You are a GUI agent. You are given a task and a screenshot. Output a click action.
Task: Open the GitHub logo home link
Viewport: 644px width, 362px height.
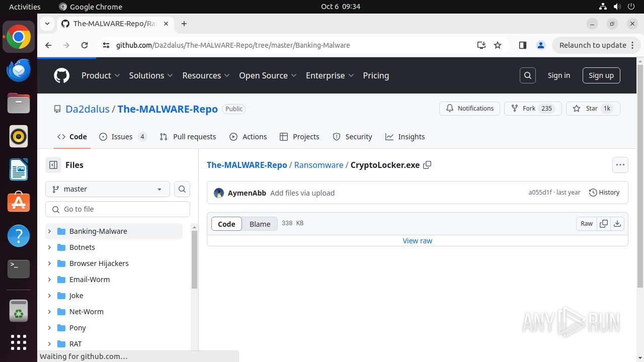coord(61,75)
